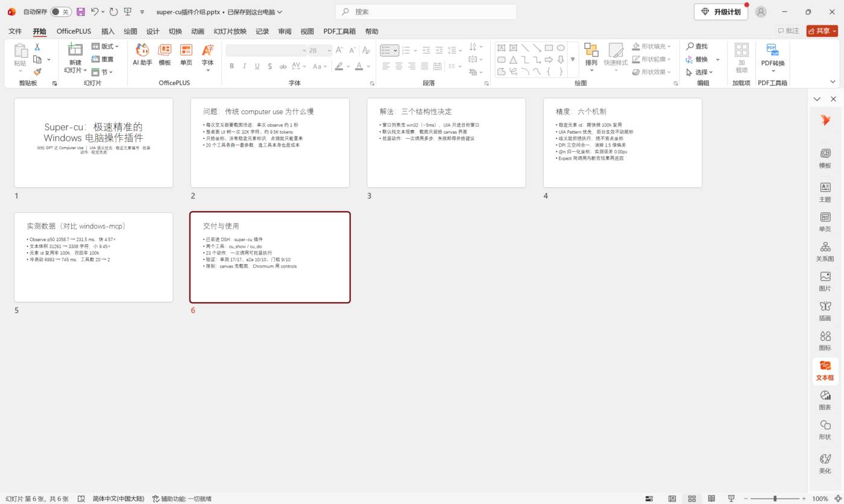Toggle italic formatting
The image size is (844, 504).
coord(244,66)
